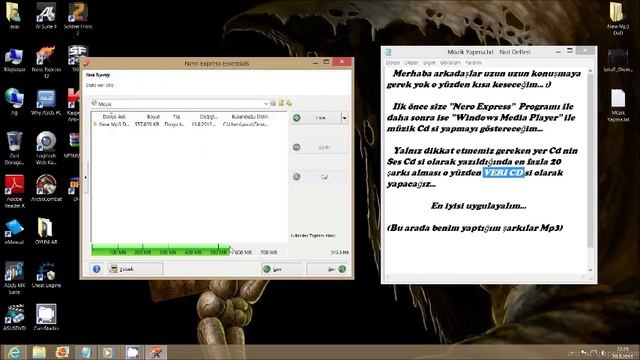This screenshot has height=360, width=640.
Task: Select the ASUSDVD desktop icon
Action: pyautogui.click(x=14, y=317)
